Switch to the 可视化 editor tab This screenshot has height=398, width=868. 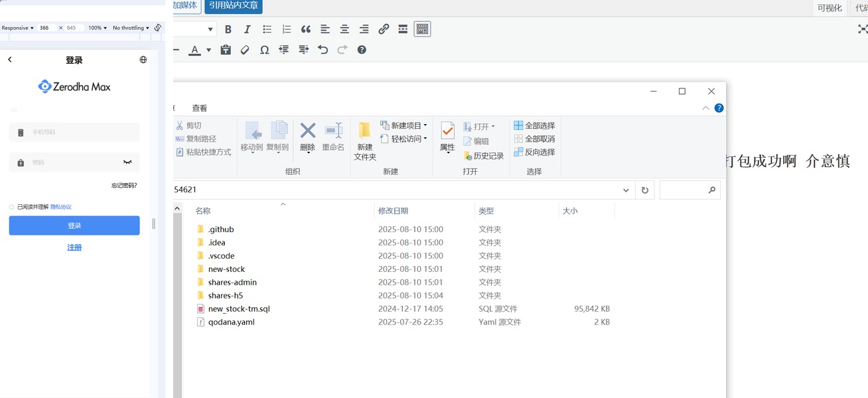pyautogui.click(x=830, y=8)
